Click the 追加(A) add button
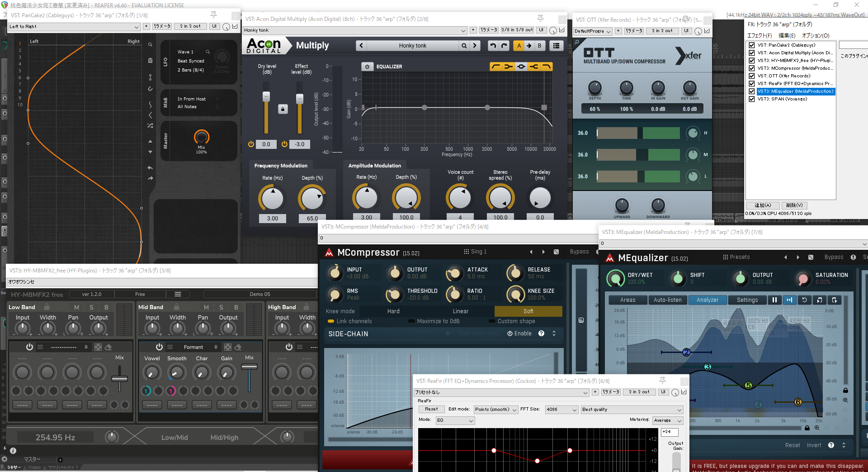 pos(763,205)
